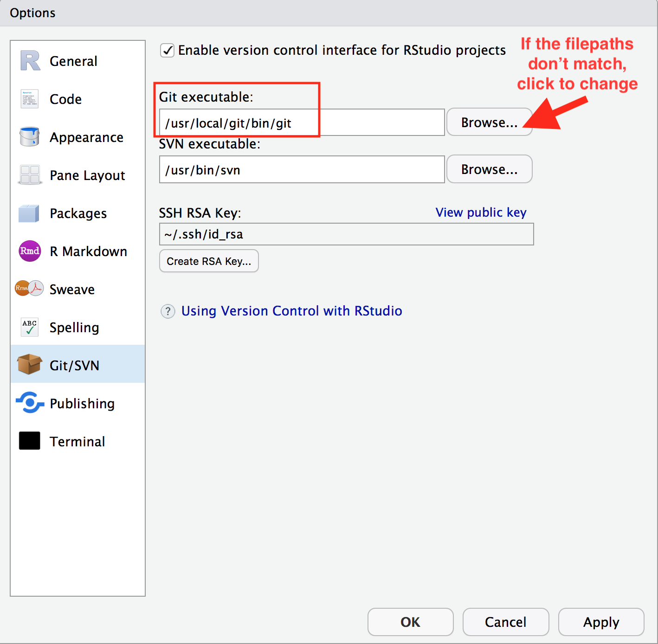Open Packages via the blue box icon
The width and height of the screenshot is (658, 644).
pos(29,213)
